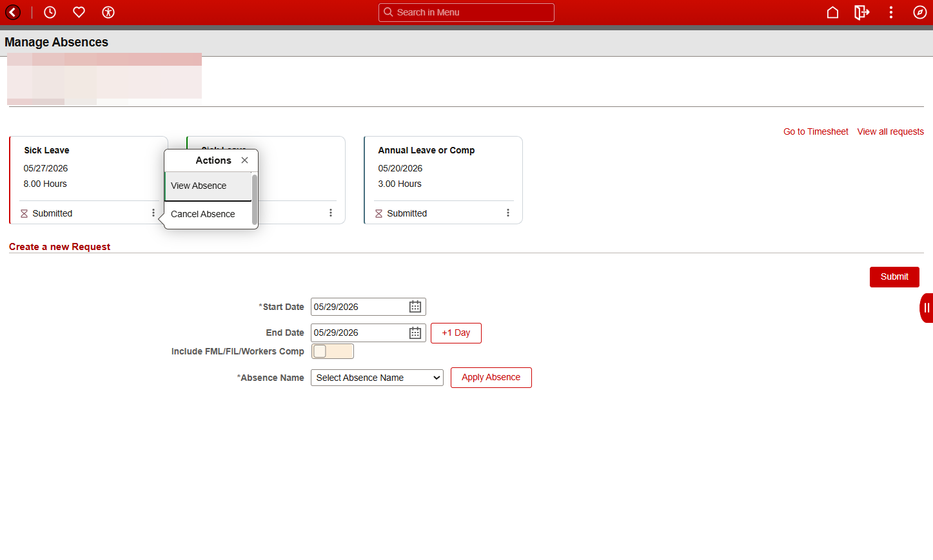
Task: Open the Recently Visited clock icon
Action: tap(50, 12)
